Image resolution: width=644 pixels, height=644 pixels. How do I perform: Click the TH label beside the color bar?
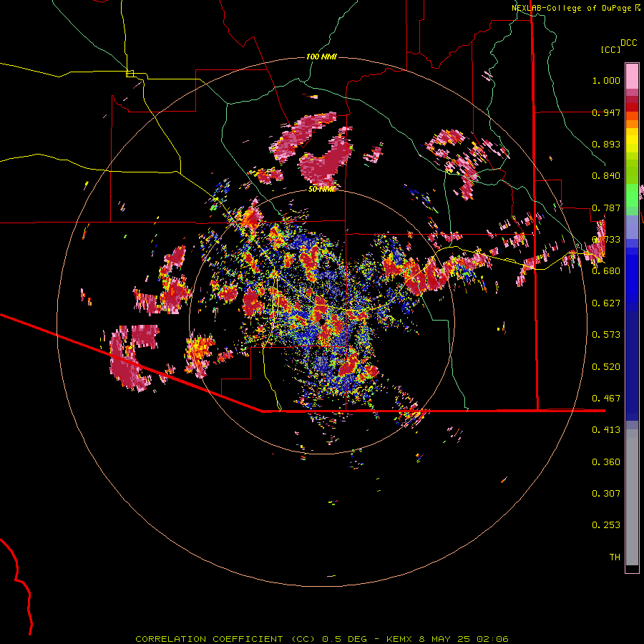pyautogui.click(x=615, y=557)
